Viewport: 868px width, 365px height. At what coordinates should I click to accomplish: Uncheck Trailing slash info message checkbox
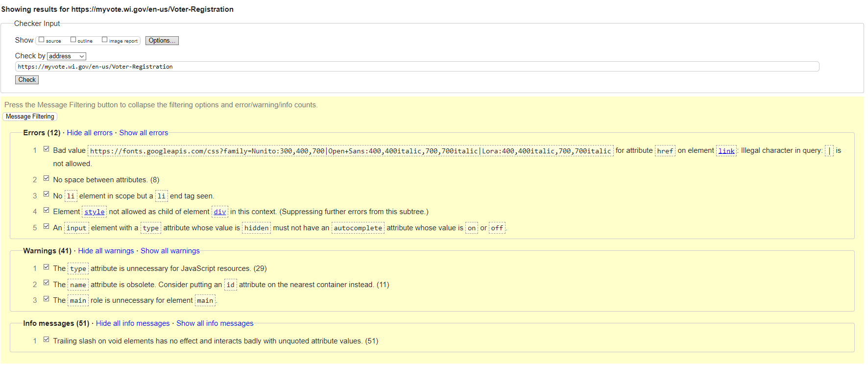pos(47,340)
